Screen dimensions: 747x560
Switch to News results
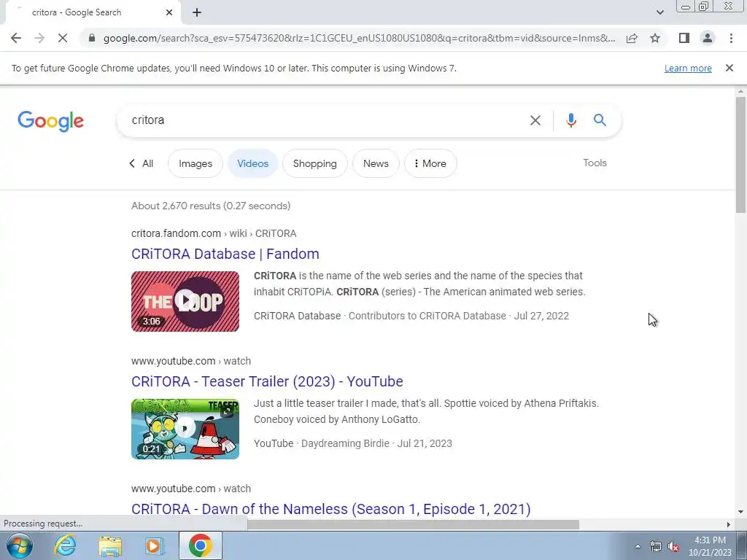(x=376, y=163)
